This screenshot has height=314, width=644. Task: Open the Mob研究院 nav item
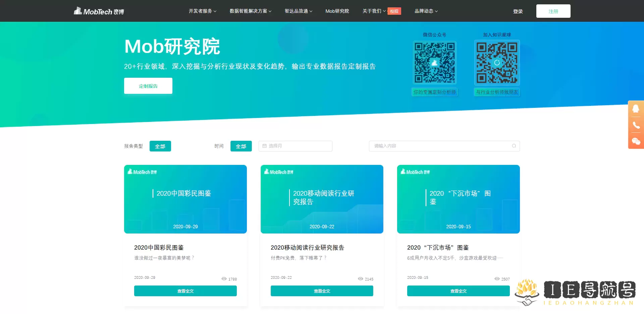337,11
